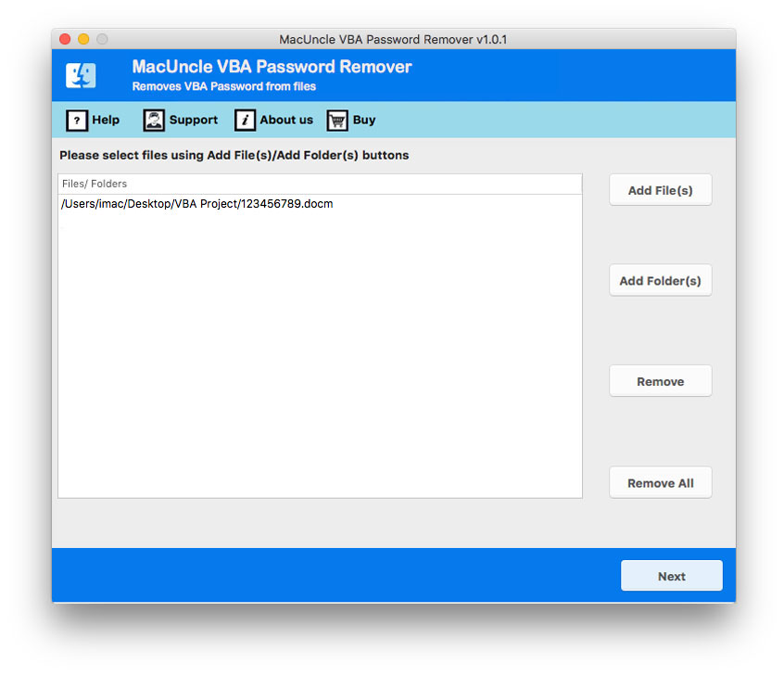Screen dimensions: 784x676
Task: Open Help using the question mark icon
Action: (x=76, y=120)
